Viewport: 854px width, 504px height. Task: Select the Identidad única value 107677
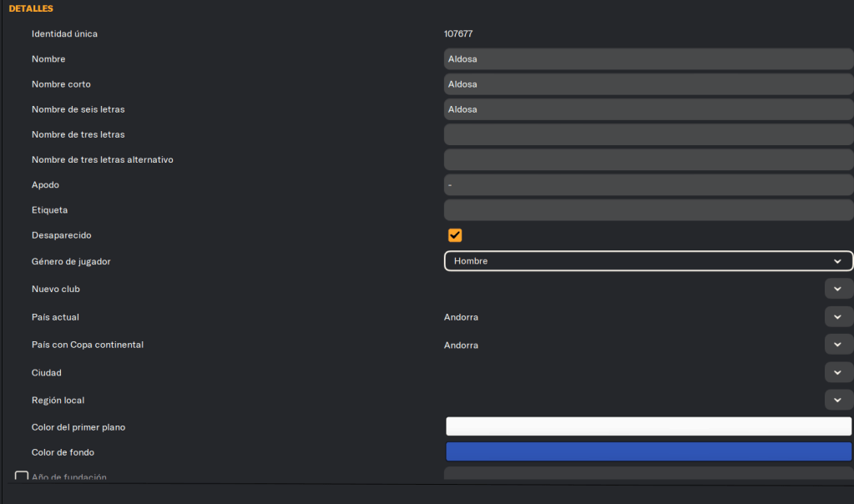click(458, 34)
